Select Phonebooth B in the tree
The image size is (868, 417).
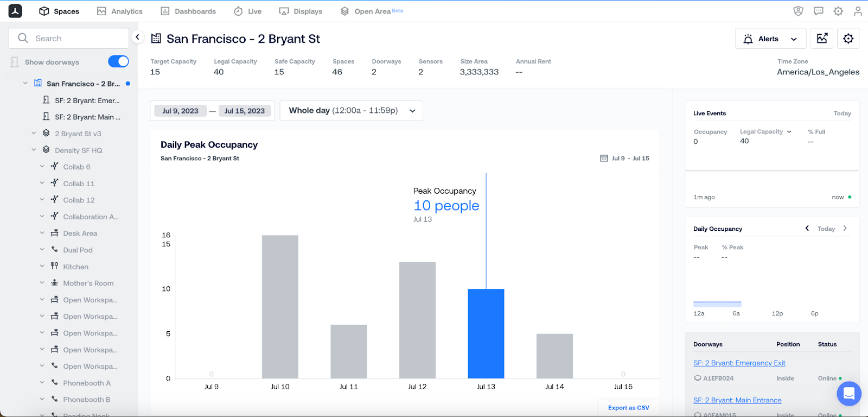pyautogui.click(x=86, y=399)
